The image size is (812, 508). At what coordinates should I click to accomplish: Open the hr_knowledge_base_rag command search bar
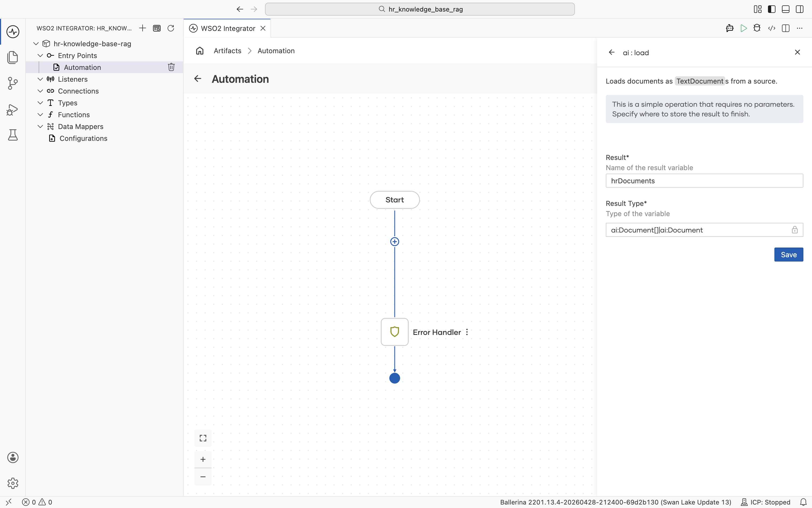pos(420,9)
